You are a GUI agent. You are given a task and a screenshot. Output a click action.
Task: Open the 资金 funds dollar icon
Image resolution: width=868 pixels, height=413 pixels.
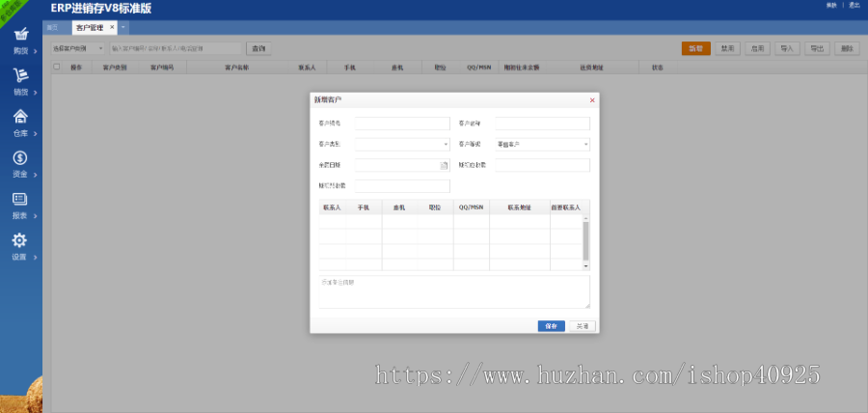pos(20,158)
